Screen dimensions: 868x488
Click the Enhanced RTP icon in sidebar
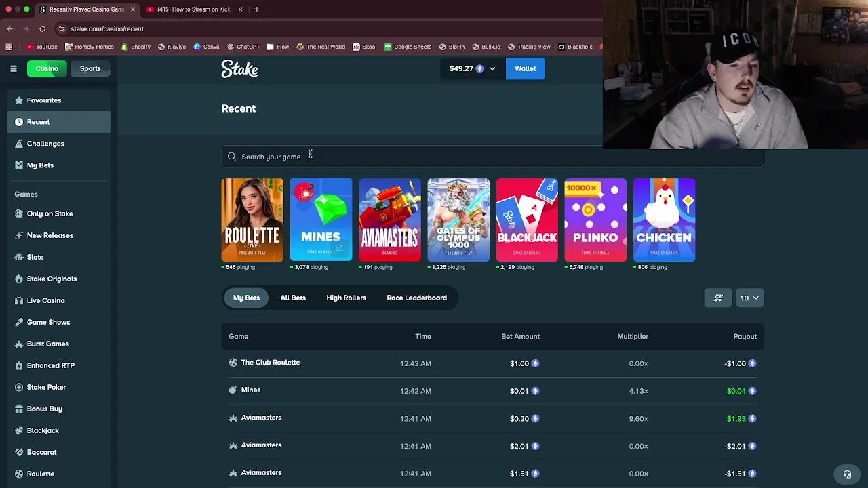tap(18, 365)
